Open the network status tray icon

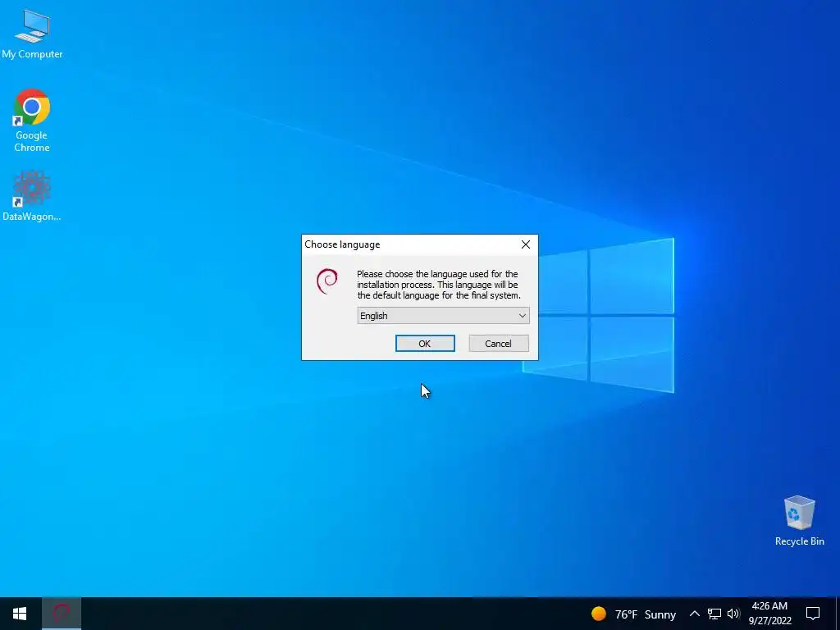714,614
